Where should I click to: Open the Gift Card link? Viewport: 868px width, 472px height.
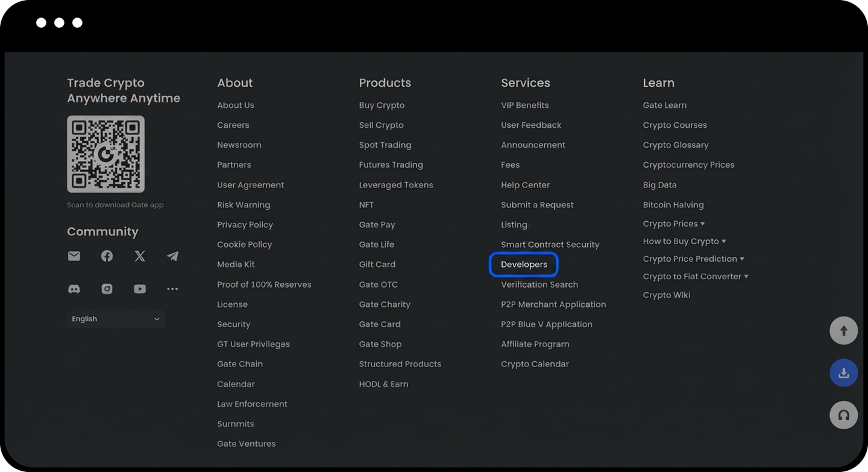coord(377,265)
